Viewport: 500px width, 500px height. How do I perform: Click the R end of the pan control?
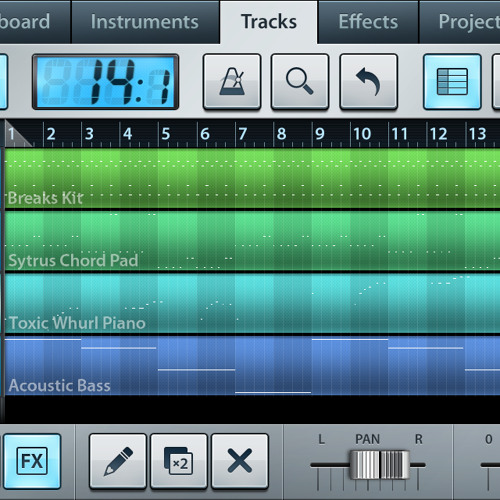[419, 439]
